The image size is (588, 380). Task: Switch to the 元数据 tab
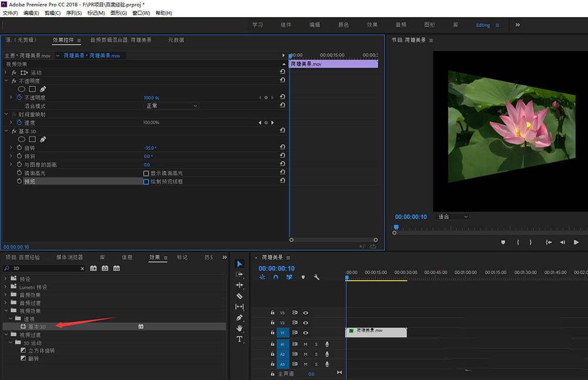(176, 40)
